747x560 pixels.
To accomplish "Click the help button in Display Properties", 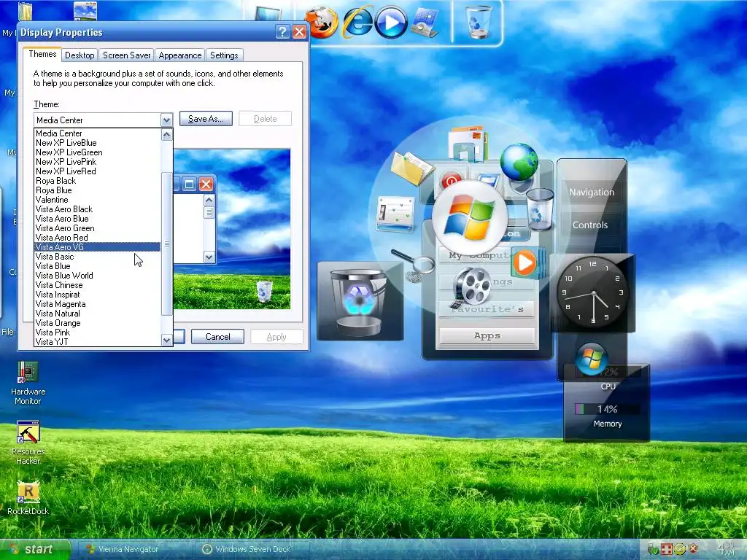I will (282, 32).
